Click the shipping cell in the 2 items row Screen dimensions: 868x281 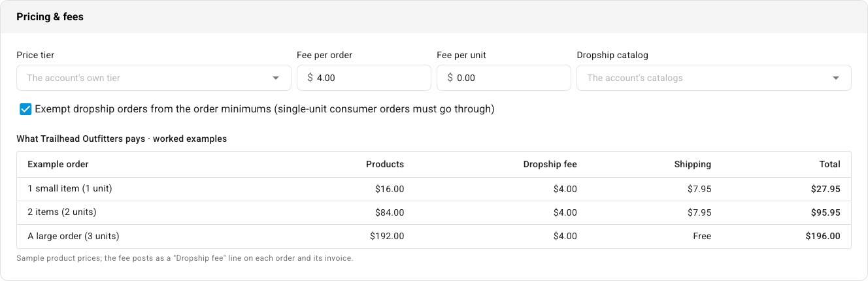699,212
